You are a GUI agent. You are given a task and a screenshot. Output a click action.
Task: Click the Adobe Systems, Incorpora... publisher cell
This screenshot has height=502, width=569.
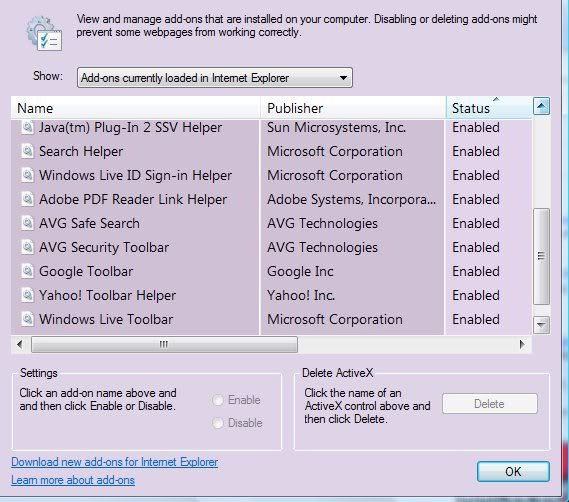351,199
